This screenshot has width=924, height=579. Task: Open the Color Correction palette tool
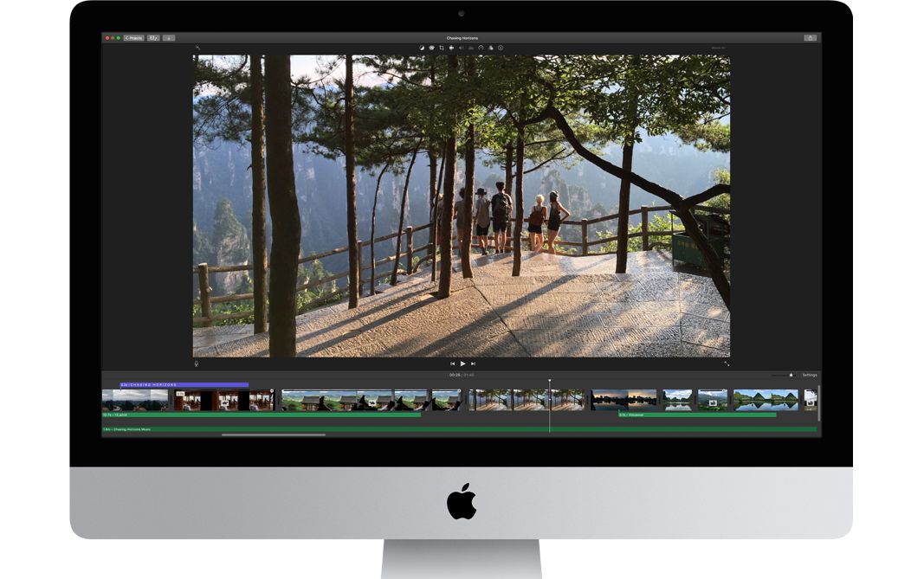pos(431,48)
